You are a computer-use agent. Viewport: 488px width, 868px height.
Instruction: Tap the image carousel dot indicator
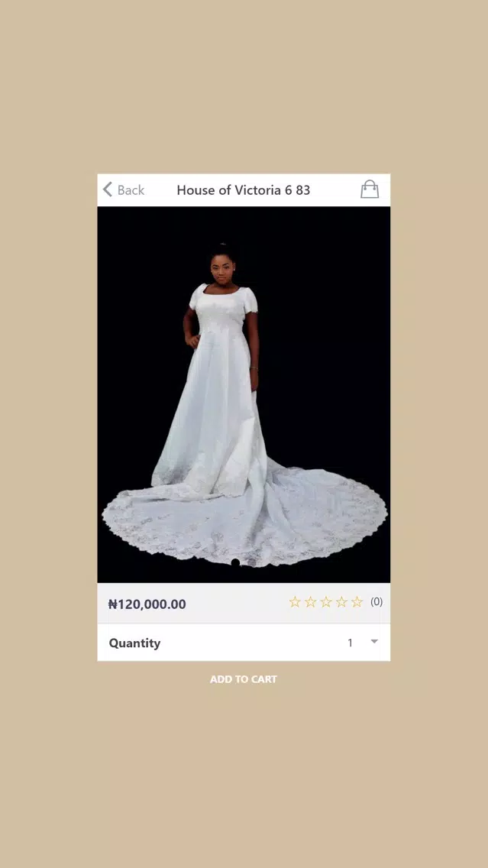235,562
